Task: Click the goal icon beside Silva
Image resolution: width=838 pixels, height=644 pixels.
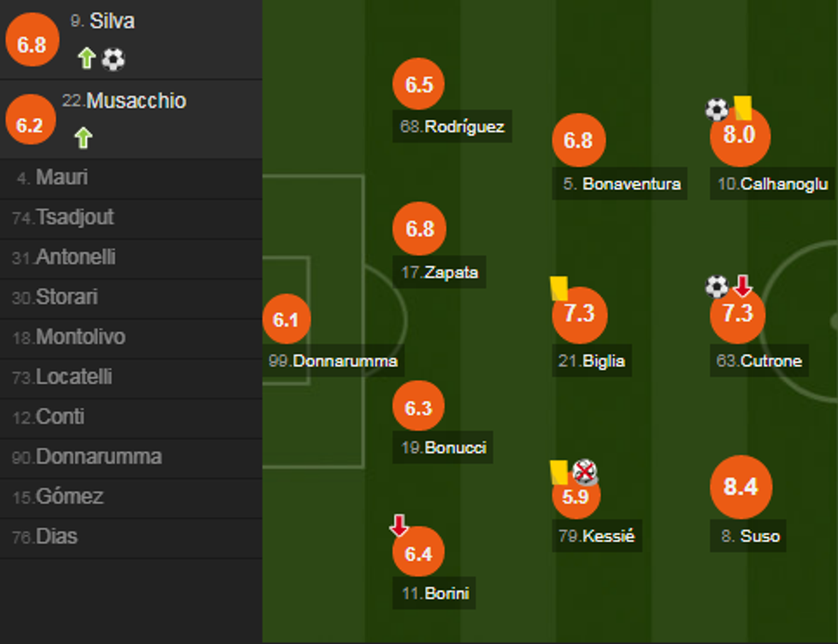Action: 113,59
